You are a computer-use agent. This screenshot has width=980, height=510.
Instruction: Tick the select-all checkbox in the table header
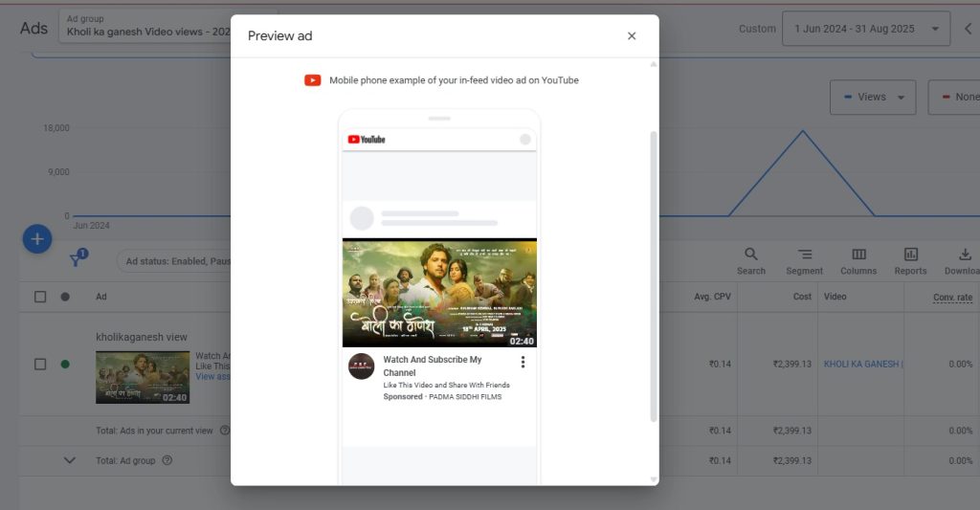40,297
